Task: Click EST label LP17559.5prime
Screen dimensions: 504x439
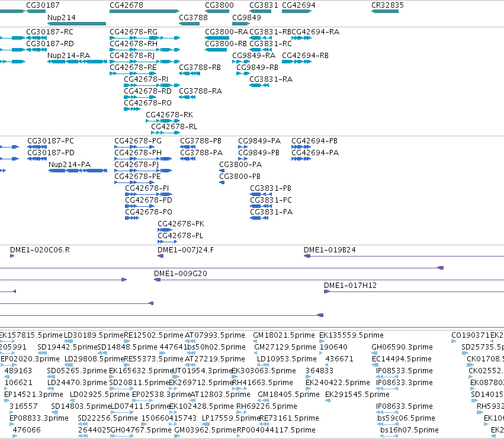Action: (231, 418)
